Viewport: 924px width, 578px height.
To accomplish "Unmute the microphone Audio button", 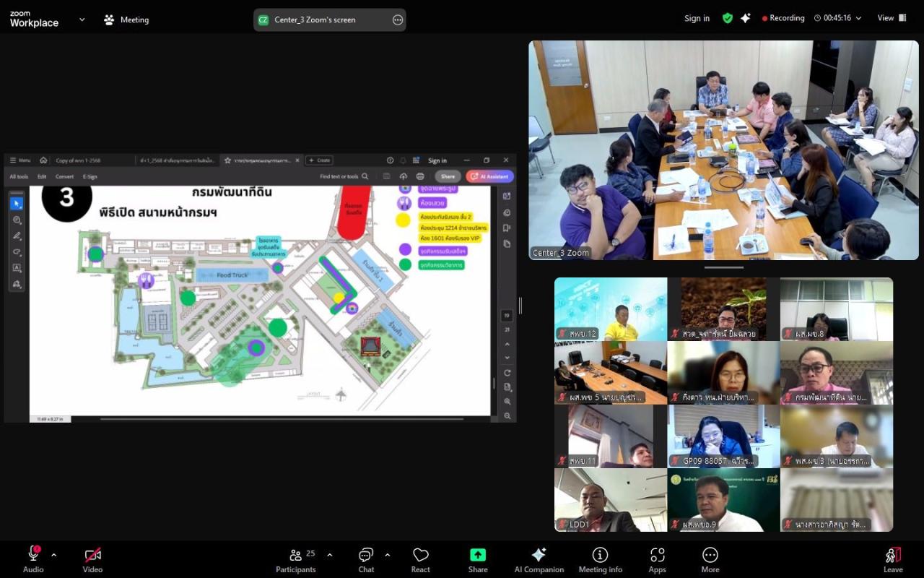I will pyautogui.click(x=33, y=560).
